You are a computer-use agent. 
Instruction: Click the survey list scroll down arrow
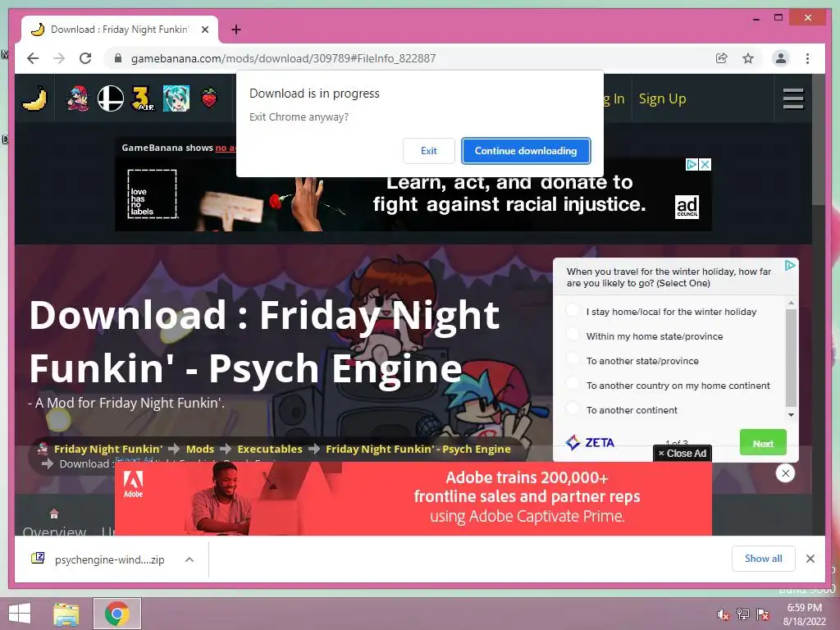[x=791, y=415]
